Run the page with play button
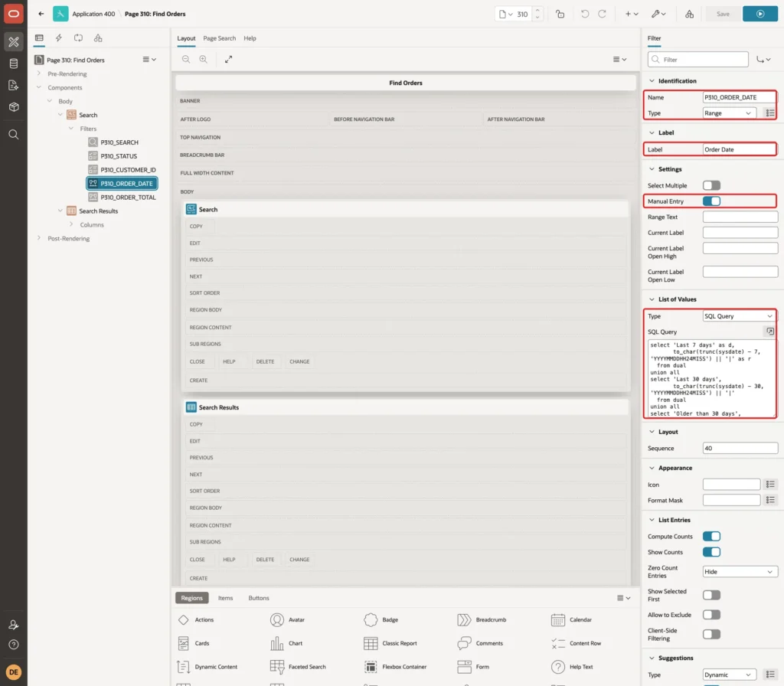This screenshot has height=686, width=784. (x=760, y=14)
